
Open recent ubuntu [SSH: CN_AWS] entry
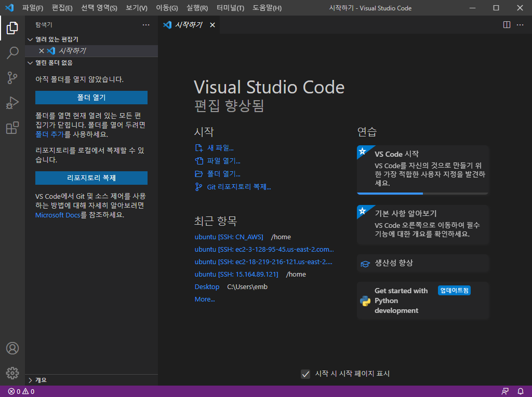click(229, 237)
